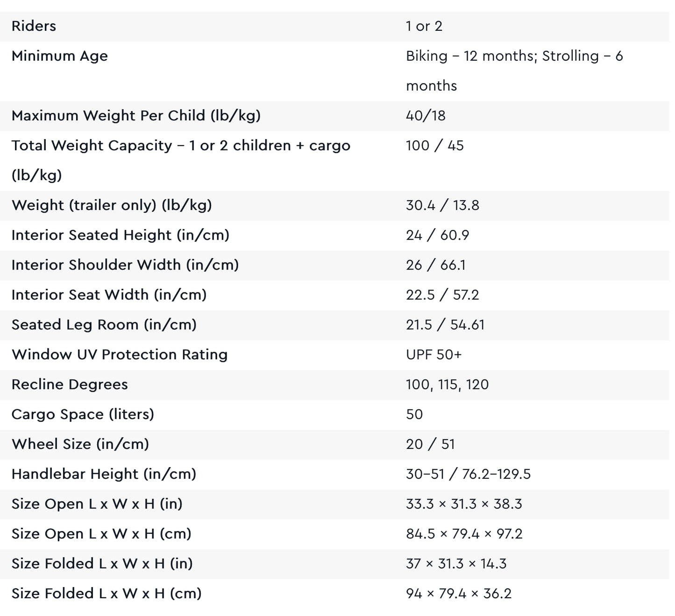This screenshot has height=616, width=675.
Task: Click the Interior Shoulder Width label
Action: 125,265
